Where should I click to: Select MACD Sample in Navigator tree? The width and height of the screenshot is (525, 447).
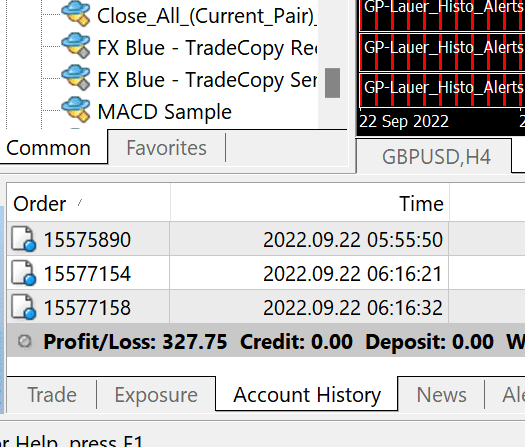(x=165, y=111)
